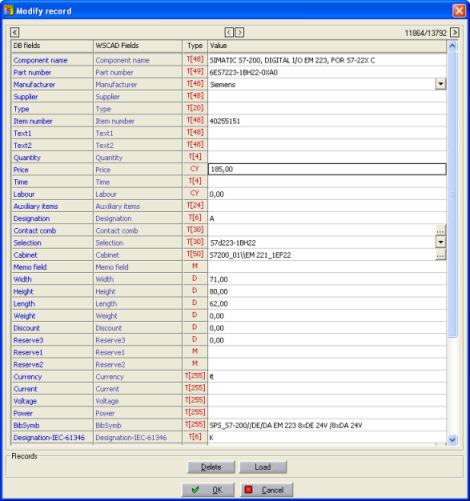Go to next record arrow
470x501 pixels.
239,32
